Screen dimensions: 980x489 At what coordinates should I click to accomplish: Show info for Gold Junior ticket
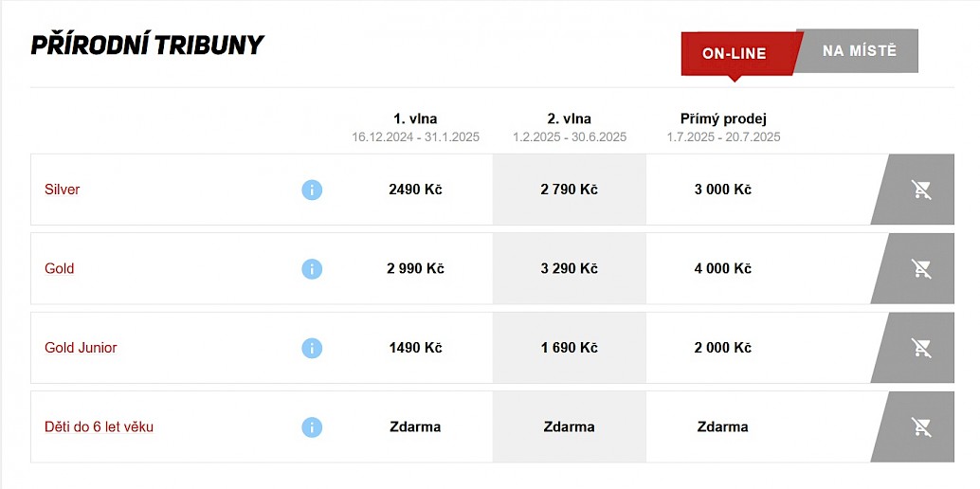[312, 348]
